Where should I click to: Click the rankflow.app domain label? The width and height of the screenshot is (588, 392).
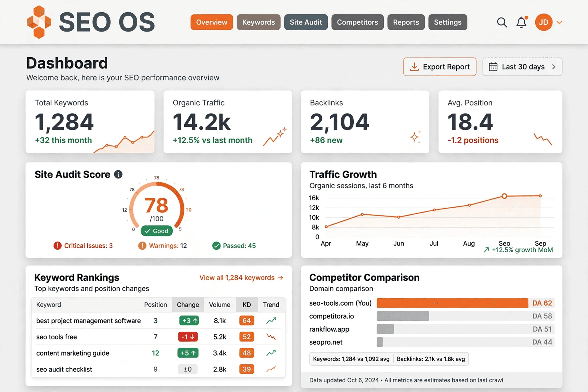click(329, 329)
